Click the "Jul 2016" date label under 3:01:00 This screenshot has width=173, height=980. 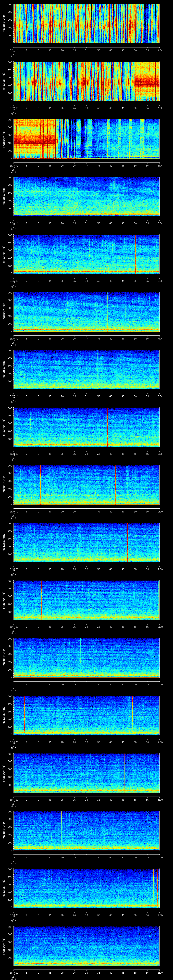pyautogui.click(x=14, y=56)
